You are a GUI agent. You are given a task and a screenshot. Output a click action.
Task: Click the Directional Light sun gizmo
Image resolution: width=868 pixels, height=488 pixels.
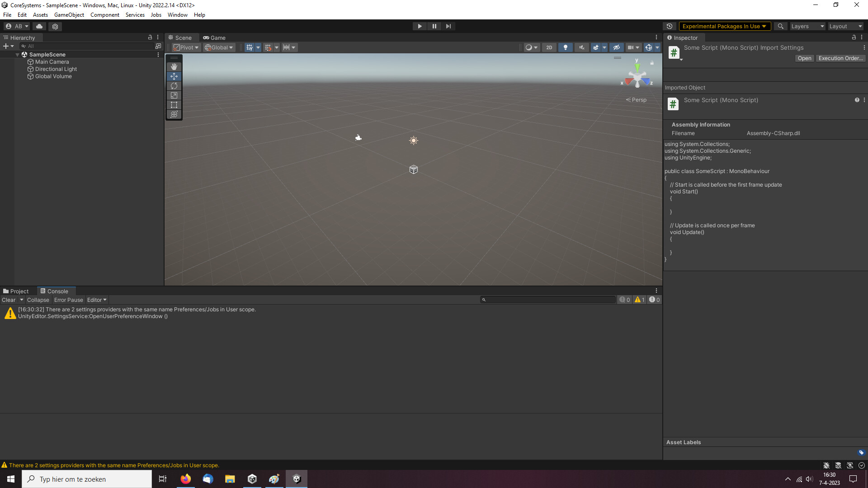point(414,141)
